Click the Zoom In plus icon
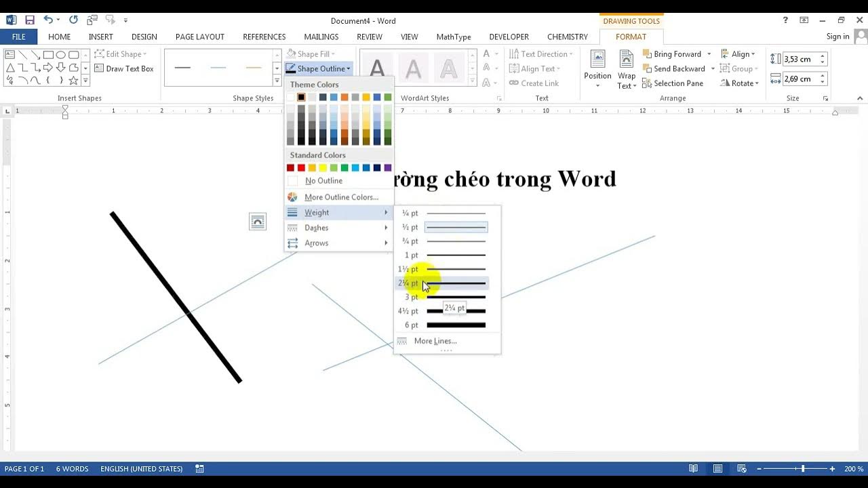Image resolution: width=868 pixels, height=488 pixels. click(x=832, y=468)
